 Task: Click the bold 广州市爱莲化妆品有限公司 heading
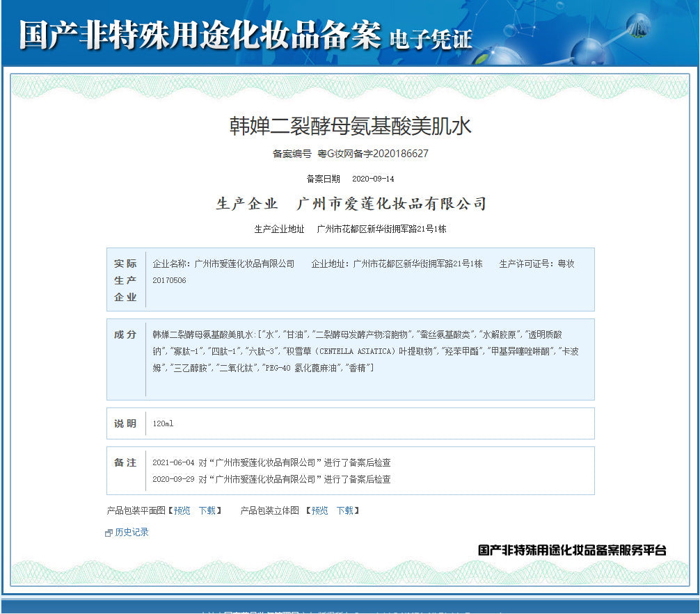pyautogui.click(x=391, y=204)
